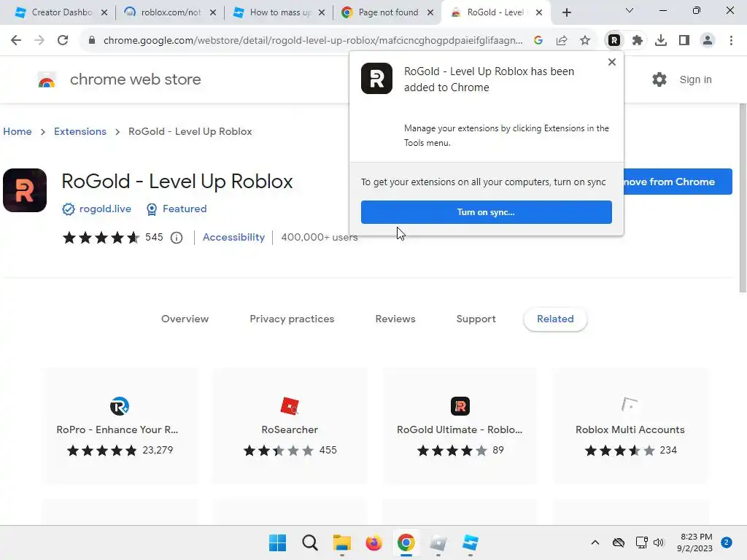747x560 pixels.
Task: Select the Reviews tab
Action: (x=395, y=319)
